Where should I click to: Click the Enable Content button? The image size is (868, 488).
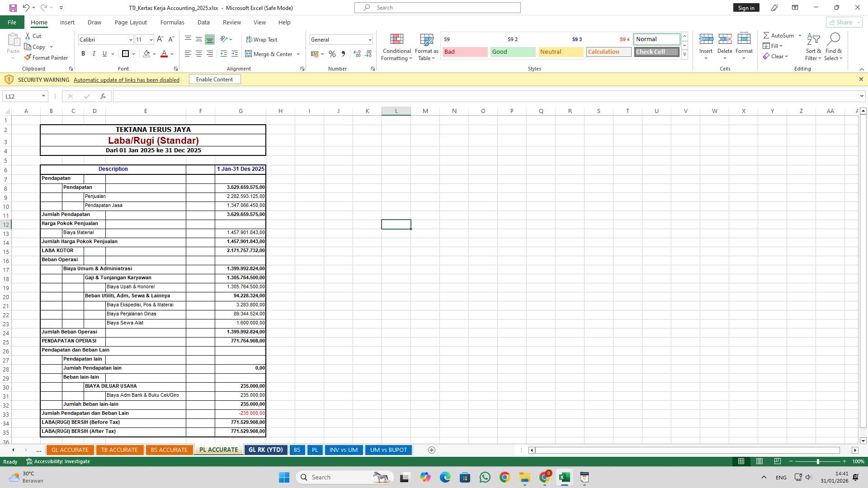pyautogui.click(x=214, y=79)
